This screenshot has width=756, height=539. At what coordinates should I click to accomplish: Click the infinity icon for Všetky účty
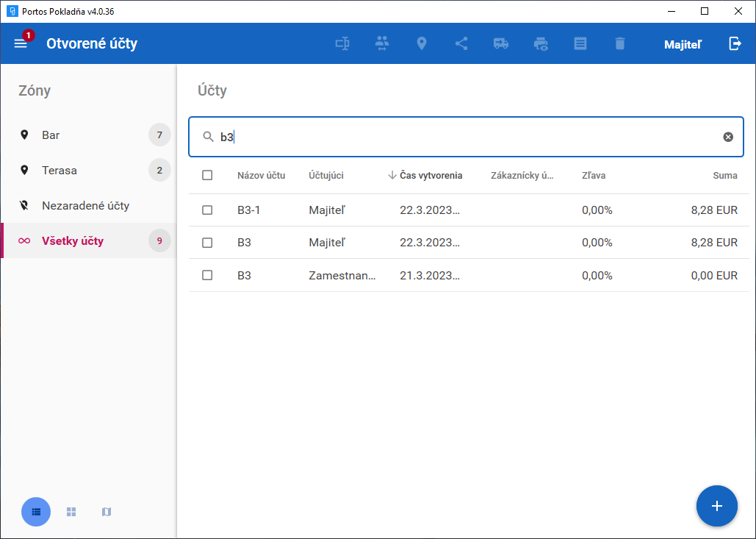[x=24, y=240]
